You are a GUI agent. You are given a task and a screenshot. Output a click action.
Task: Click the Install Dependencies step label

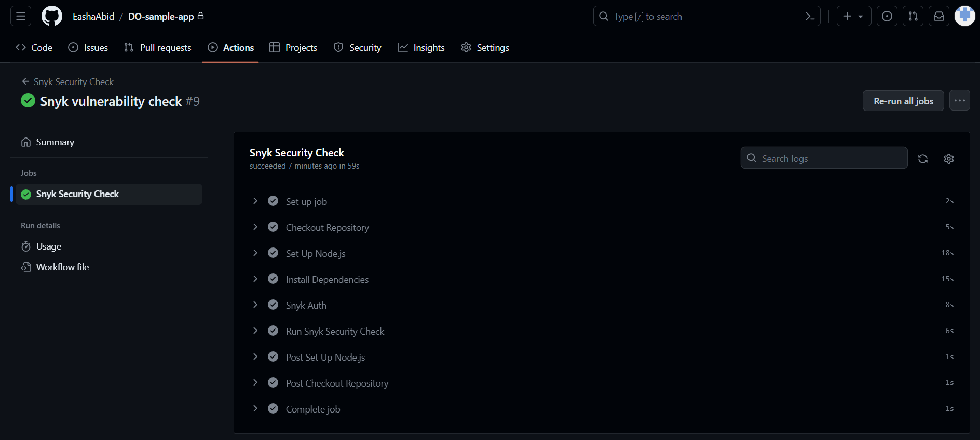pyautogui.click(x=327, y=279)
